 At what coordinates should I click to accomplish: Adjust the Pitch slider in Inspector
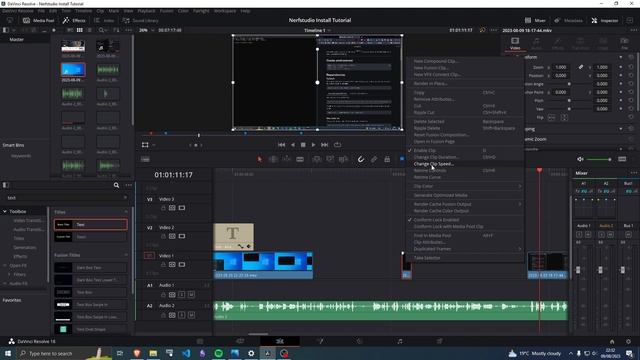(569, 100)
